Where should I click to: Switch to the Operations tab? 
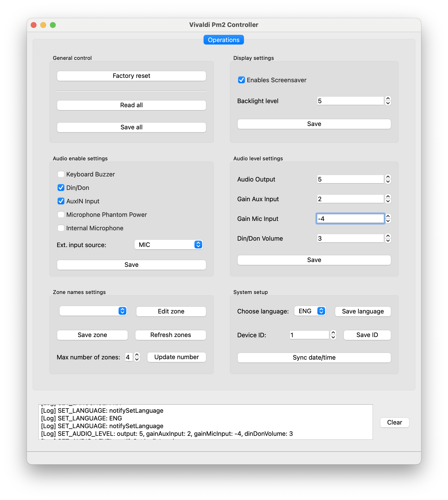(x=224, y=40)
